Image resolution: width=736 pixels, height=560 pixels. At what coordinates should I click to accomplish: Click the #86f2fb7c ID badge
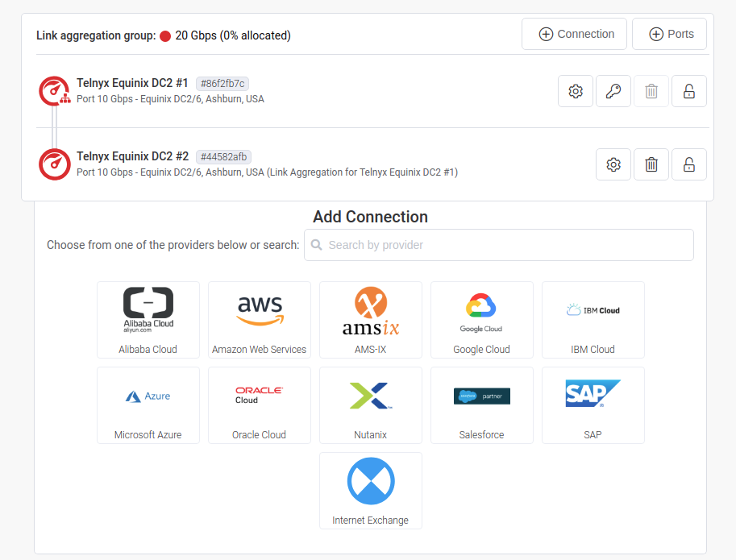tap(222, 84)
